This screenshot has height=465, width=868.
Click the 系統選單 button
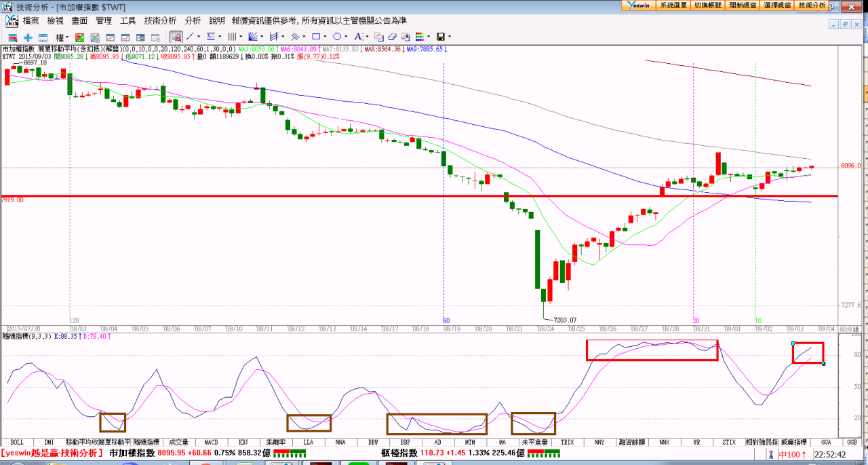(x=673, y=5)
